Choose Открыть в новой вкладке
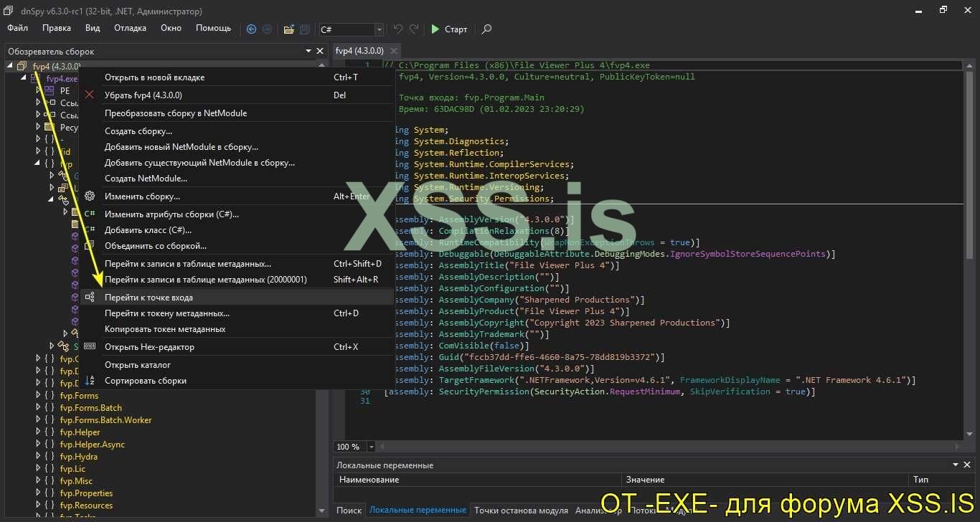Image resolution: width=980 pixels, height=522 pixels. click(x=237, y=77)
